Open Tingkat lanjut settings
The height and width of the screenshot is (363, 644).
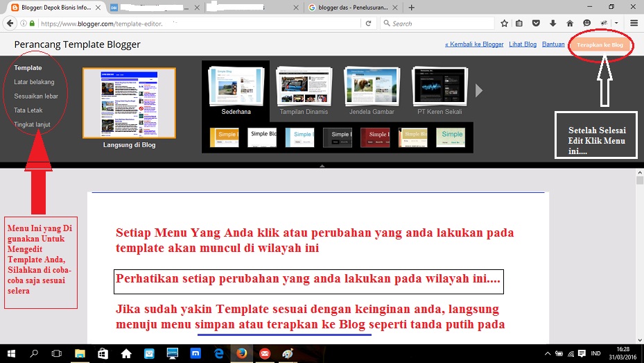[32, 124]
